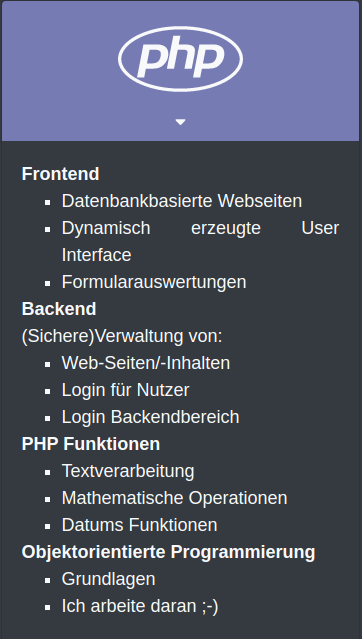Viewport: 362px width, 639px height.
Task: Click the (Sichere)Verwaltung von: text
Action: pos(122,336)
